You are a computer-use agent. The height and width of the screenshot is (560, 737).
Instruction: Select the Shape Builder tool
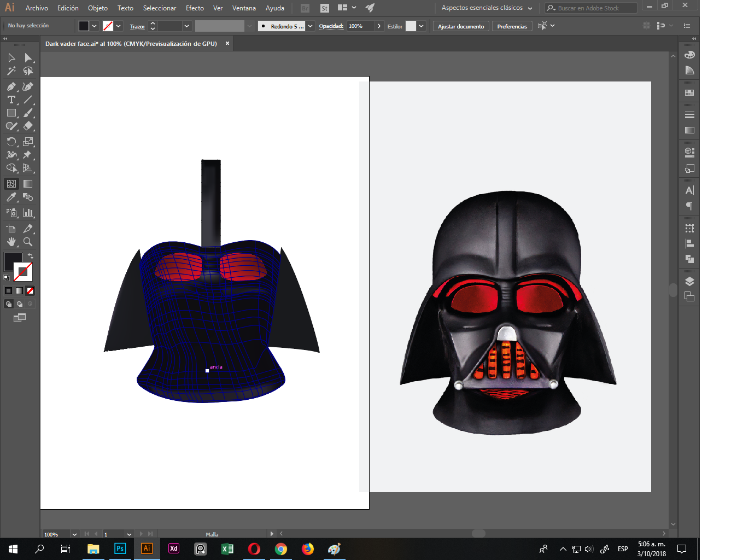point(11,168)
